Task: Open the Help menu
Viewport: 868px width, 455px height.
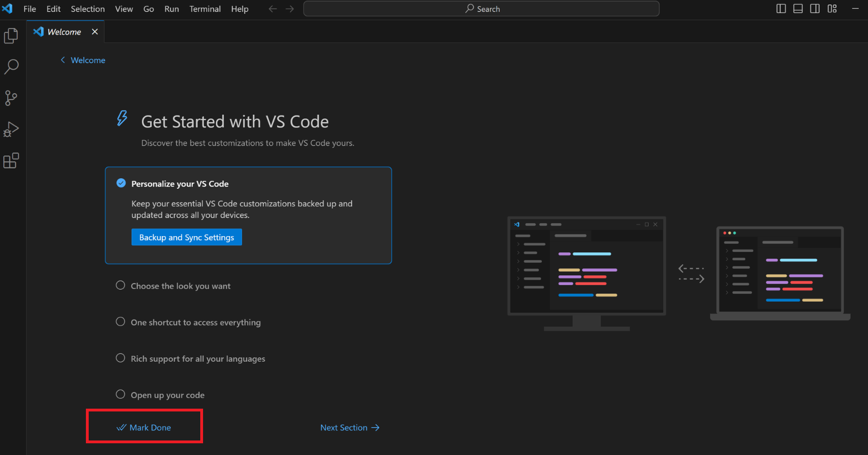Action: pos(240,9)
